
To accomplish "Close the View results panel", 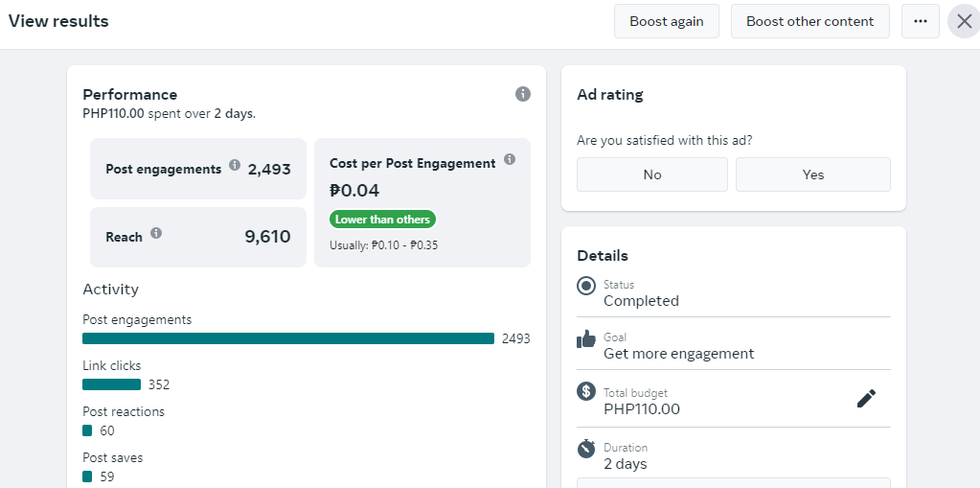I will [x=965, y=21].
